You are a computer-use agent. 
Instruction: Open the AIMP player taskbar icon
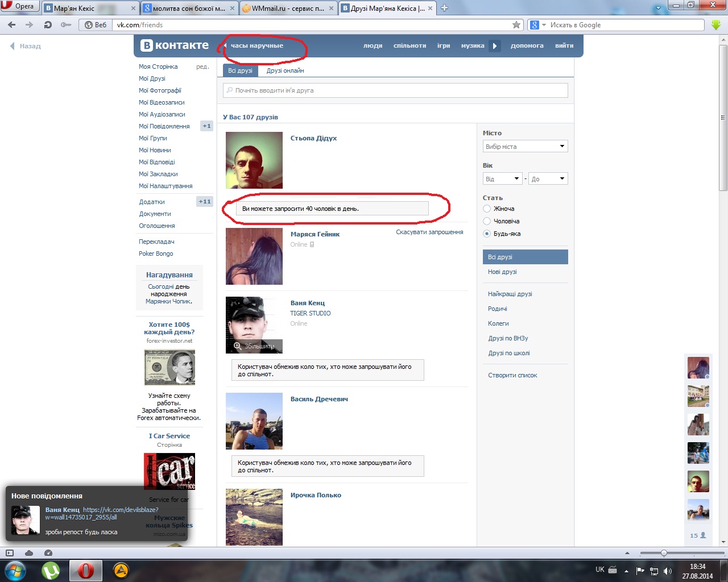click(121, 570)
